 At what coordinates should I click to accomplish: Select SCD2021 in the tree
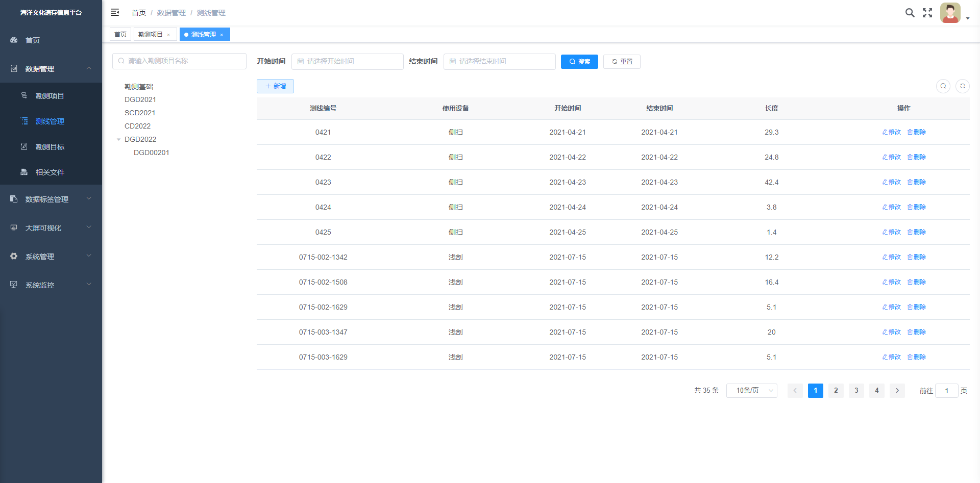pos(140,113)
